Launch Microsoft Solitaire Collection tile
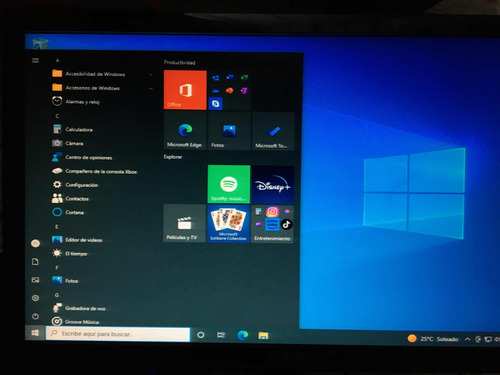The image size is (500, 375). point(228,223)
